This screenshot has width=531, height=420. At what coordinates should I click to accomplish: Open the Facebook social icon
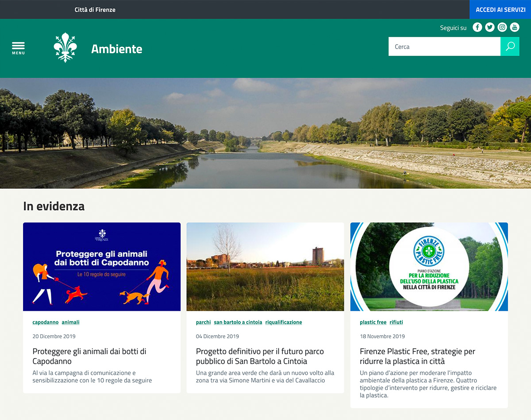coord(477,27)
